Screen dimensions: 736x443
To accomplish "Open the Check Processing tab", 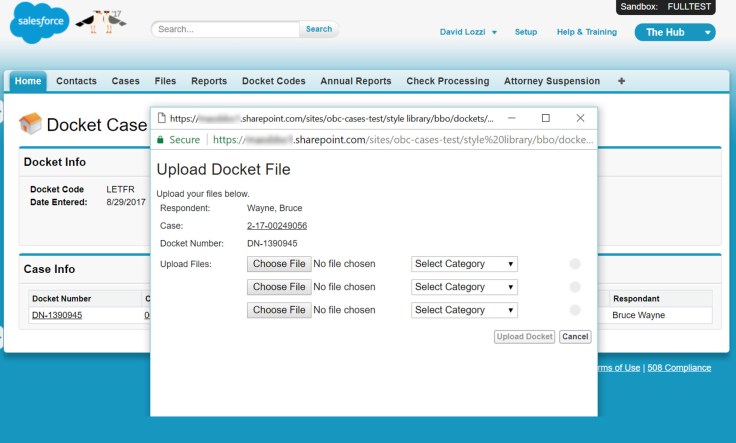I will tap(448, 81).
